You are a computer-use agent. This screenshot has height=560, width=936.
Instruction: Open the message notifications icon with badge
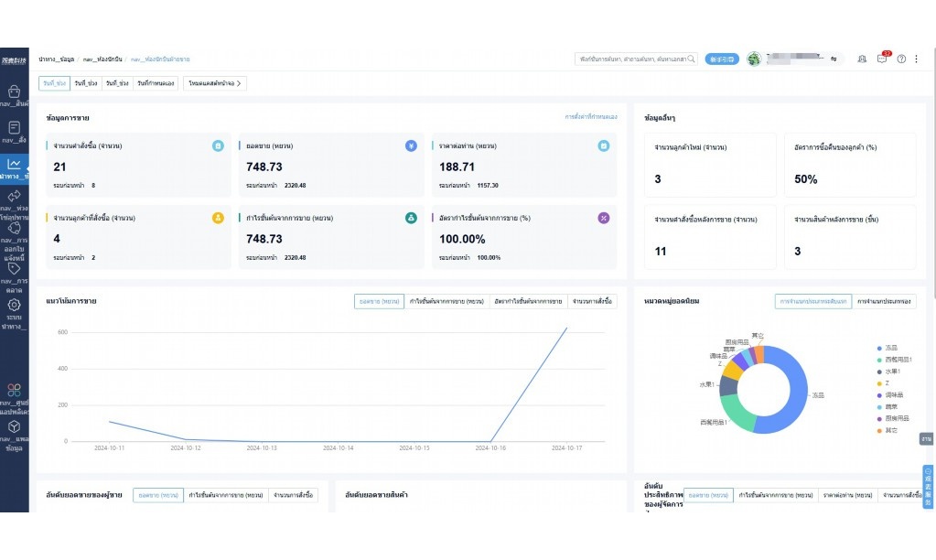882,59
